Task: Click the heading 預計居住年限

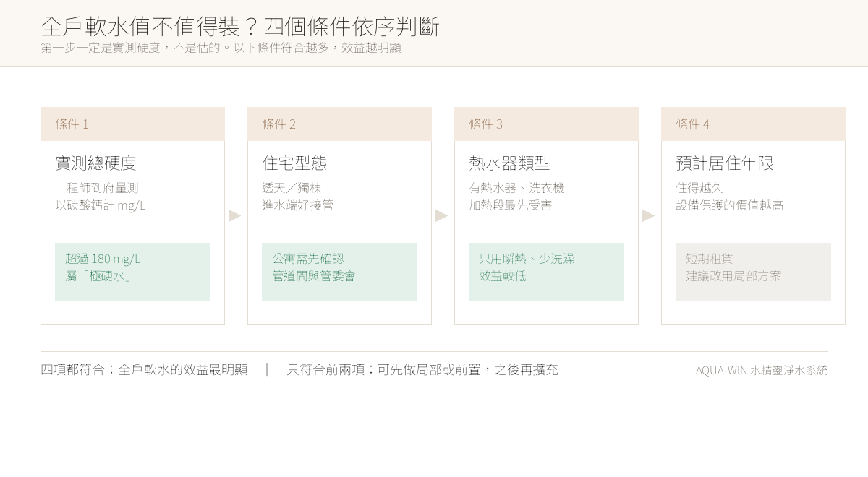Action: point(725,163)
